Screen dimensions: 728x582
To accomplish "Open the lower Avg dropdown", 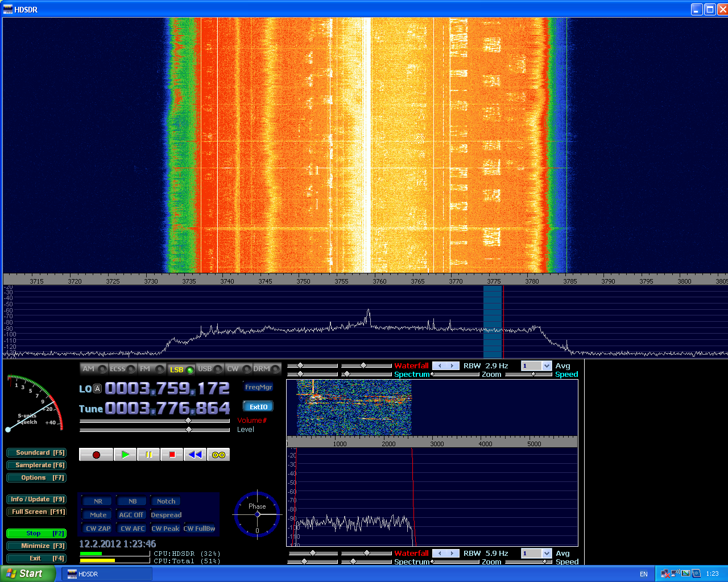I will click(547, 554).
